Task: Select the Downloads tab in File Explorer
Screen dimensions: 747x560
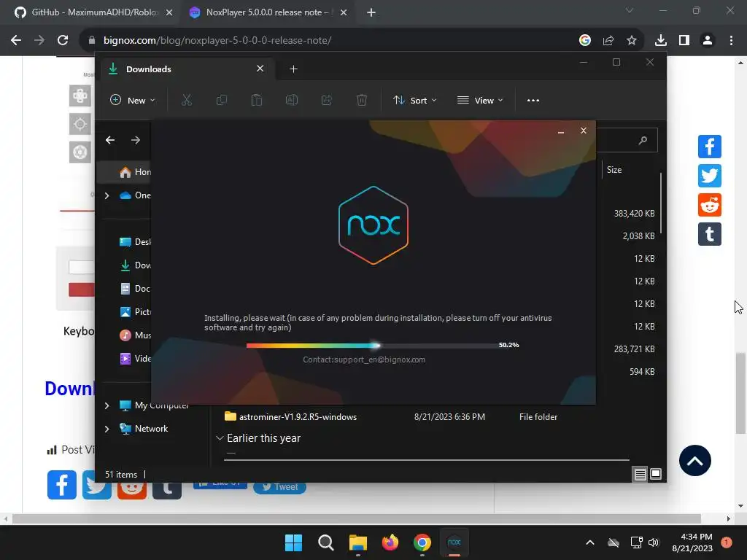Action: [186, 69]
